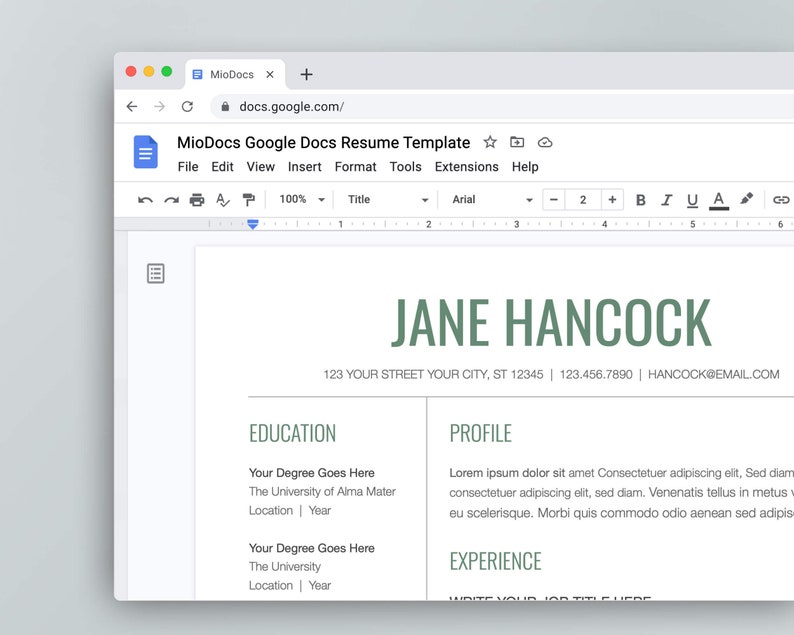Open the Docs home blue logo

click(x=146, y=152)
